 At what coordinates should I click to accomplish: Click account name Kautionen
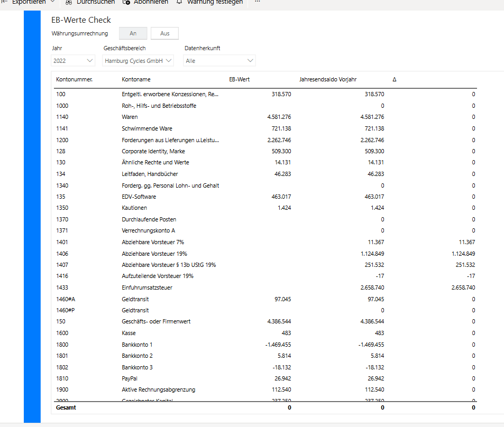tap(134, 208)
